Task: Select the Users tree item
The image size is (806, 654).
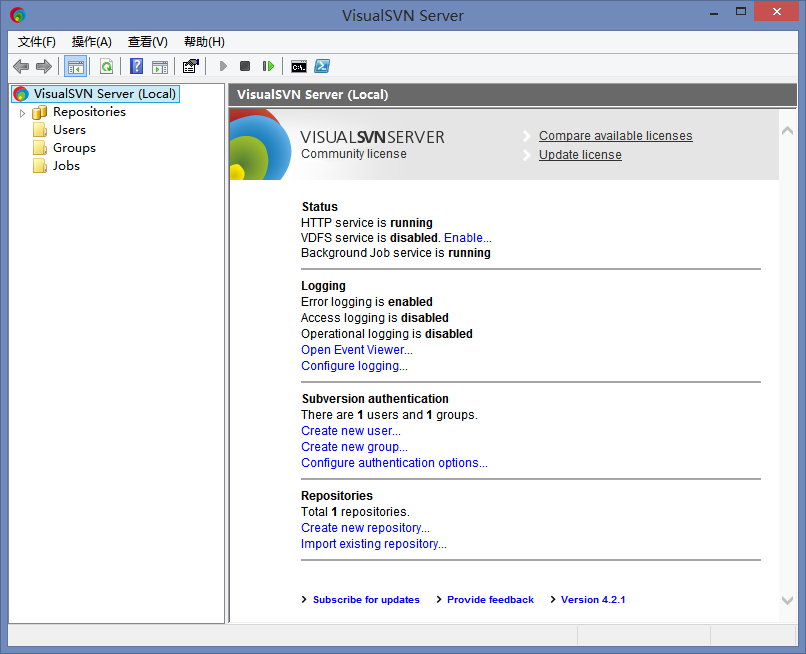Action: [x=69, y=130]
